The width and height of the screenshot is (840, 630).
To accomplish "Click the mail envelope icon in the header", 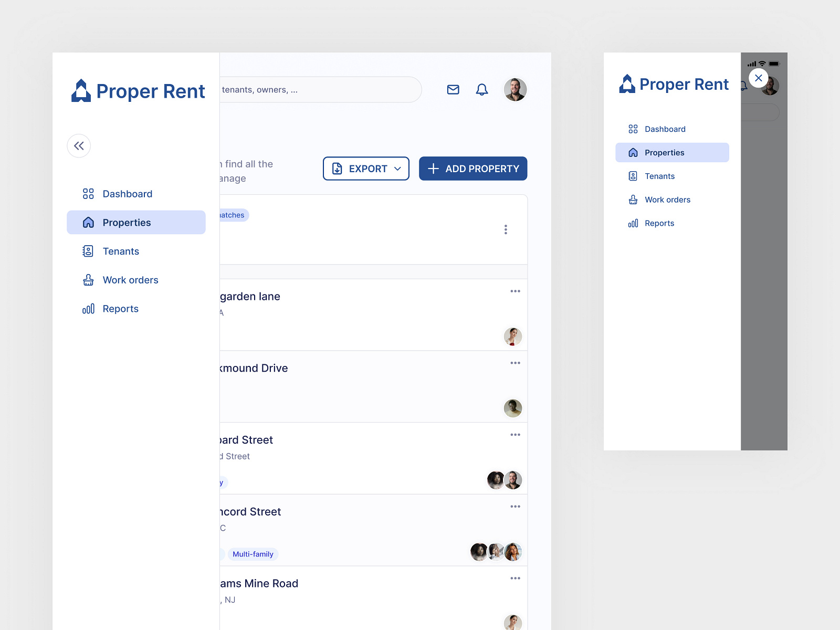I will tap(453, 90).
